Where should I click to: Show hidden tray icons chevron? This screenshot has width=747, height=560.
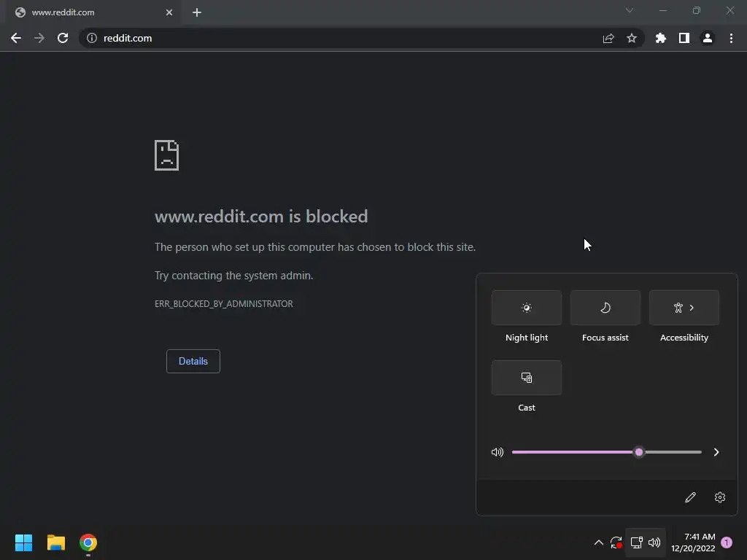click(x=599, y=542)
